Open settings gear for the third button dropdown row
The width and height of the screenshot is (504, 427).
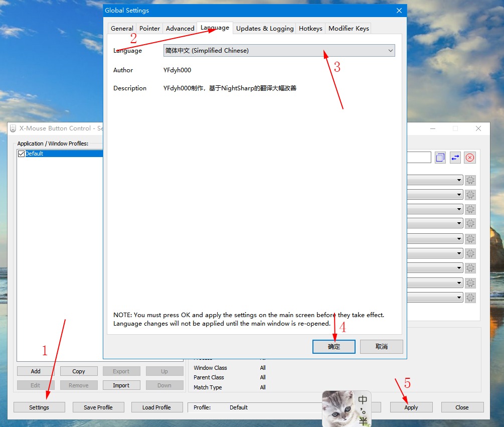(470, 209)
